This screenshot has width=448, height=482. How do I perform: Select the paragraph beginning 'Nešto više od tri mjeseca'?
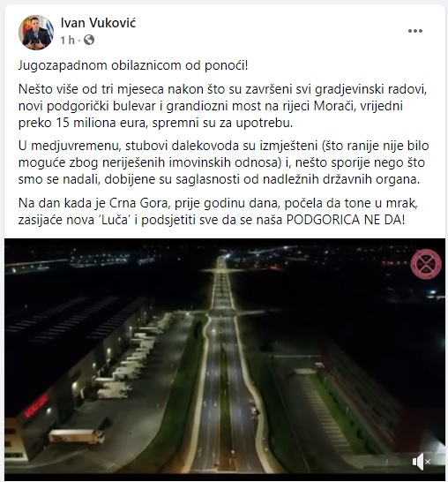pyautogui.click(x=222, y=106)
